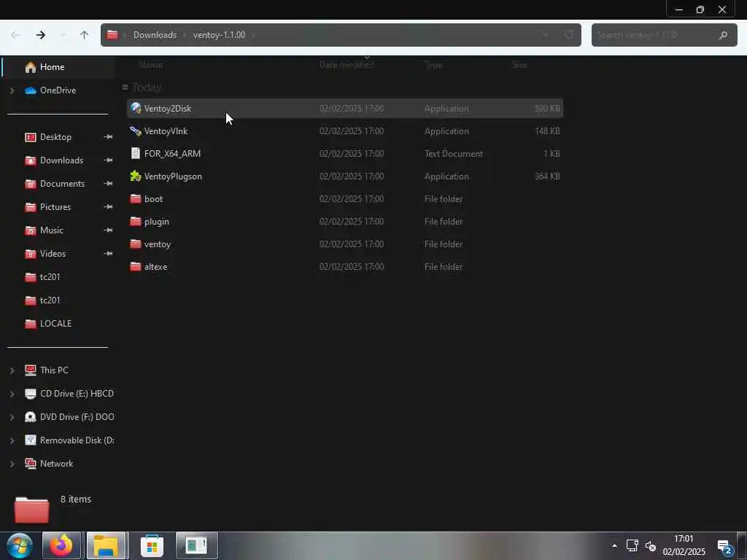Screen dimensions: 747x560
Task: Click the network tray icon
Action: 632,545
